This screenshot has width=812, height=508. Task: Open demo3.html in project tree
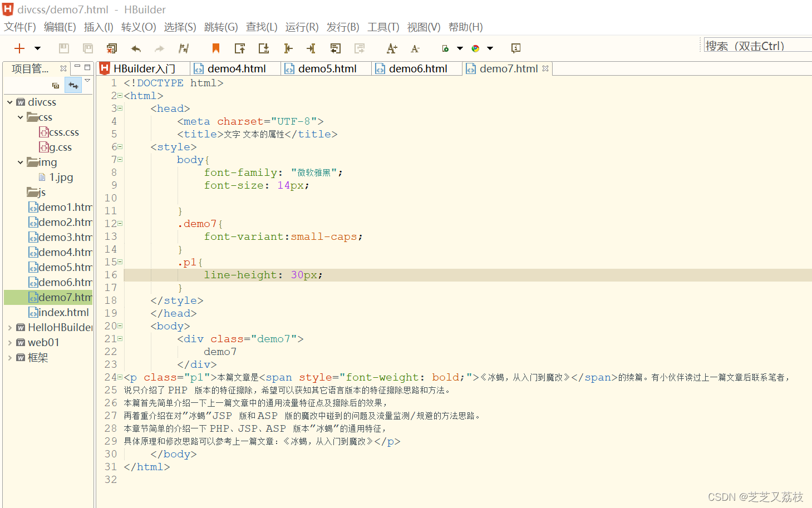point(60,238)
